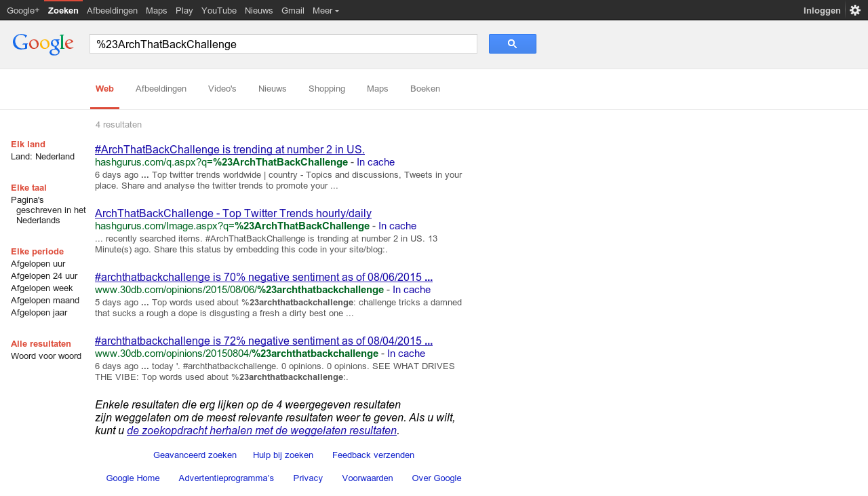Select the Web results tab
Viewport: 868px width, 496px height.
(104, 89)
